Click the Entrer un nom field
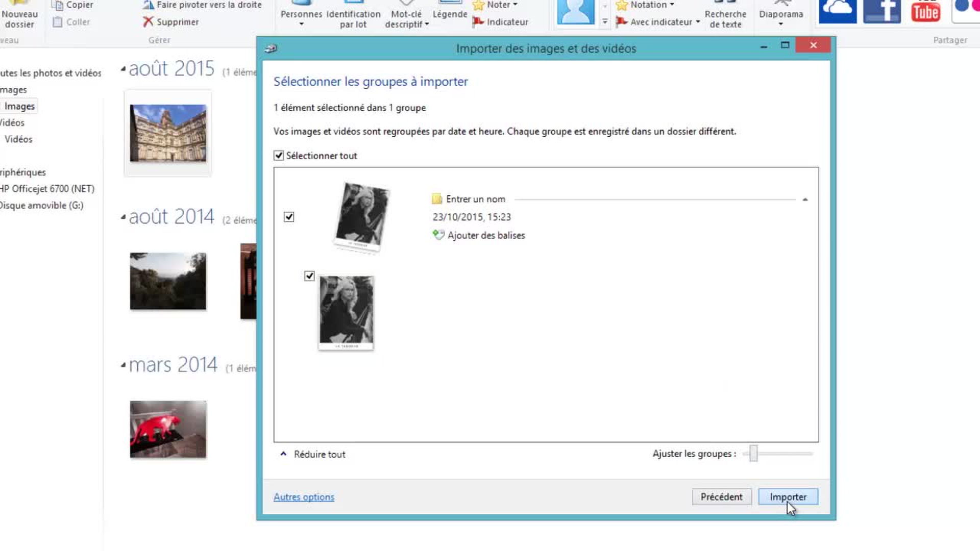This screenshot has height=551, width=980. (475, 199)
